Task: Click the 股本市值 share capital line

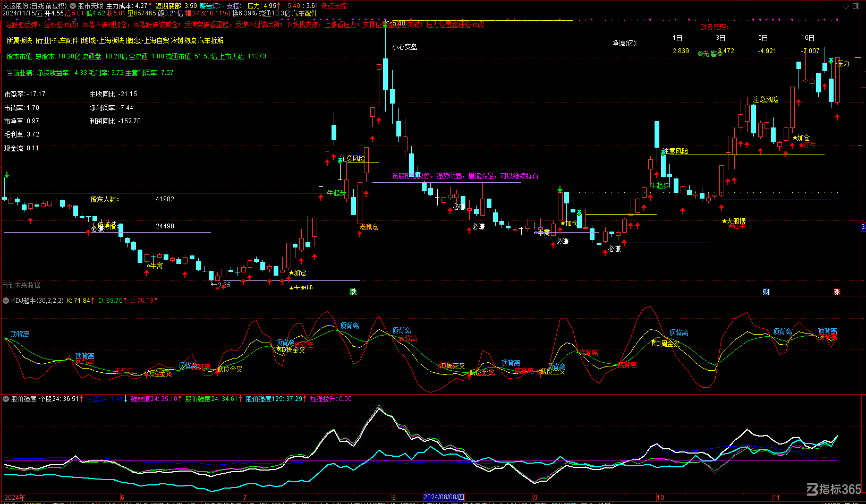Action: pos(136,56)
